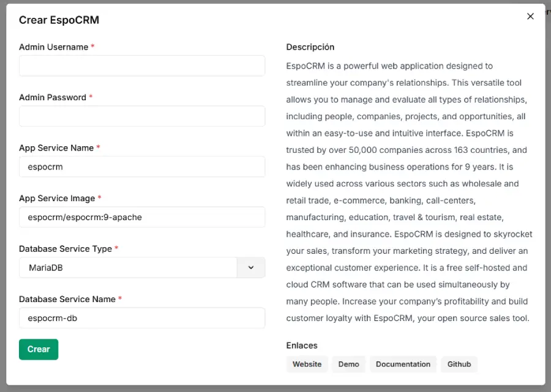This screenshot has width=551, height=392.
Task: Click the Admin Username label
Action: (x=54, y=47)
